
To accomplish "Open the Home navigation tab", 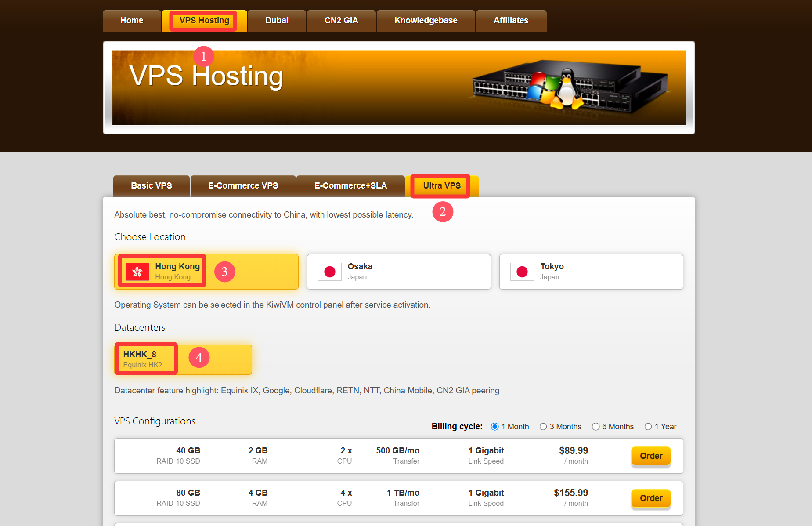I will coord(132,21).
